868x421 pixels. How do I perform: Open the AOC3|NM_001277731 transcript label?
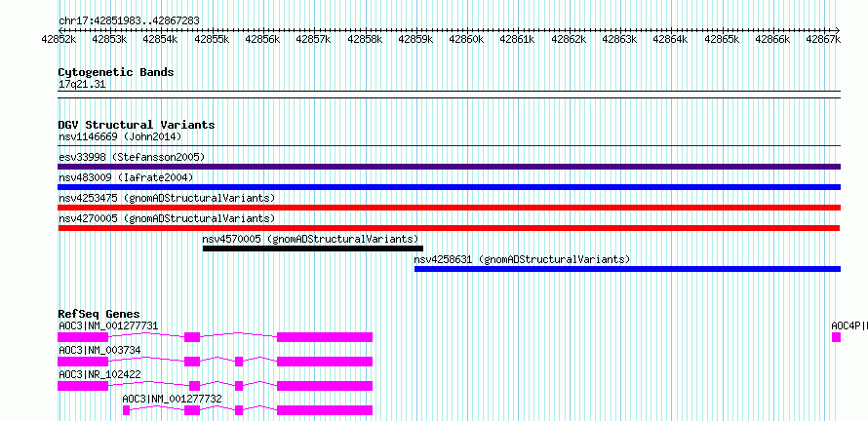pyautogui.click(x=108, y=325)
